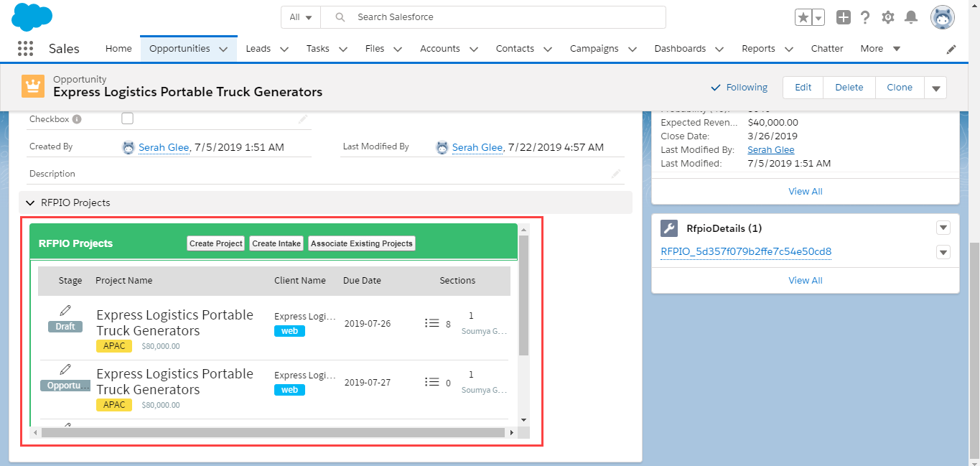Open Serah Glee link in Last Modified By sidebar
980x466 pixels.
coord(771,149)
